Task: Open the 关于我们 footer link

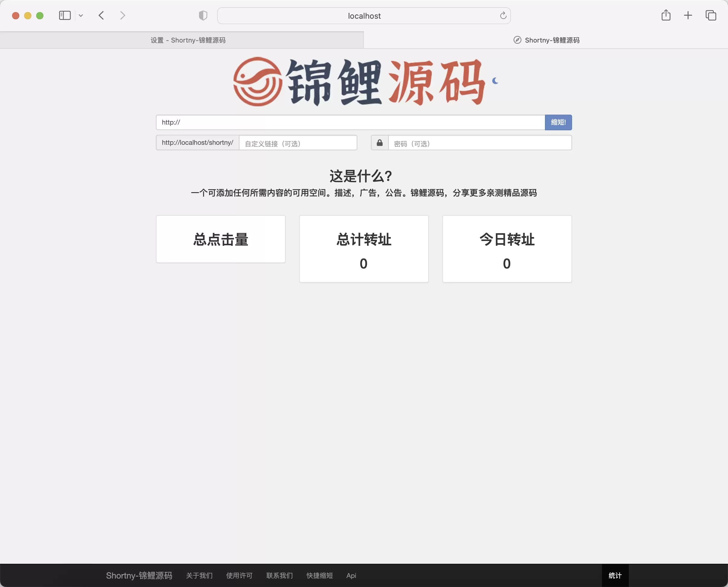Action: point(199,576)
